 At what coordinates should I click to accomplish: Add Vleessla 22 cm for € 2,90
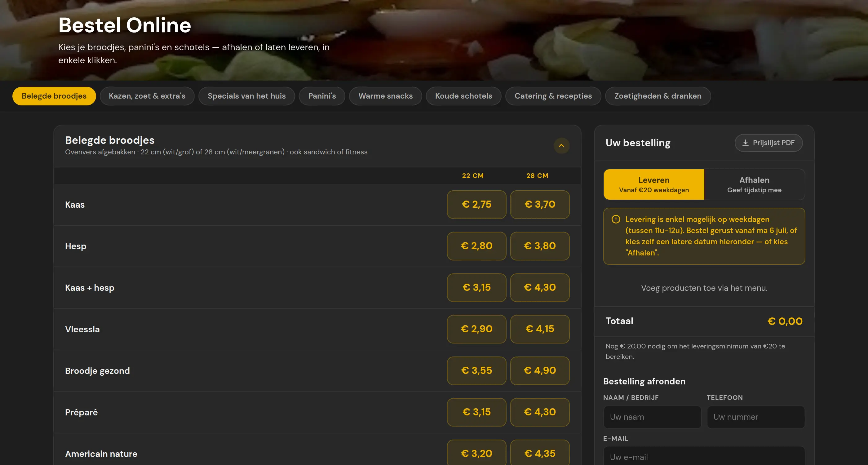tap(476, 329)
